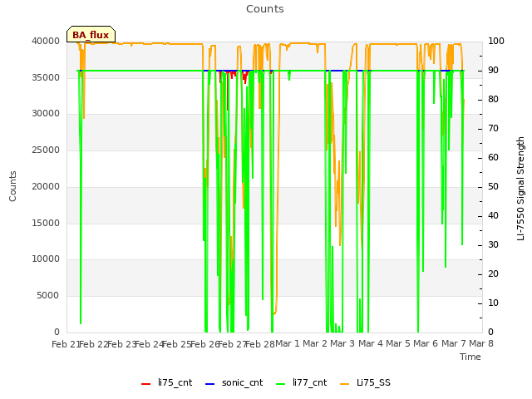The height and width of the screenshot is (399, 532).
Task: Click the 40 signal strength tick label
Action: (x=493, y=216)
